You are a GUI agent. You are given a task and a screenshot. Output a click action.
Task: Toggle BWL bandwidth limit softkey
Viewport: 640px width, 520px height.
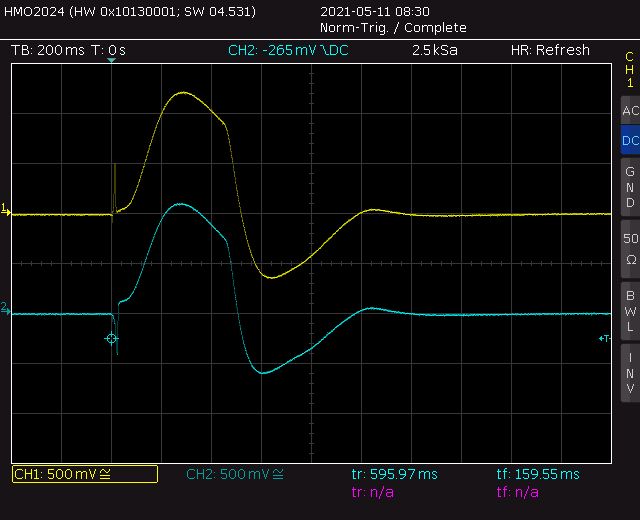click(630, 311)
